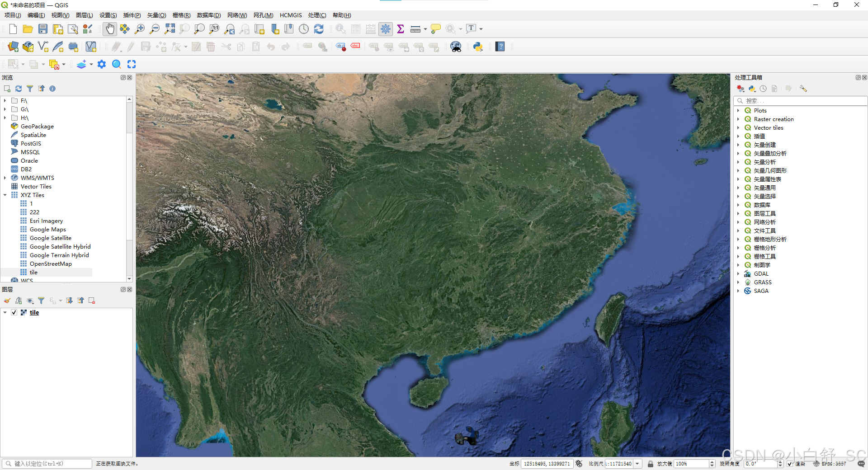Select the Pan Map to Selection tool
Screen dimensions: 868x470
click(125, 29)
